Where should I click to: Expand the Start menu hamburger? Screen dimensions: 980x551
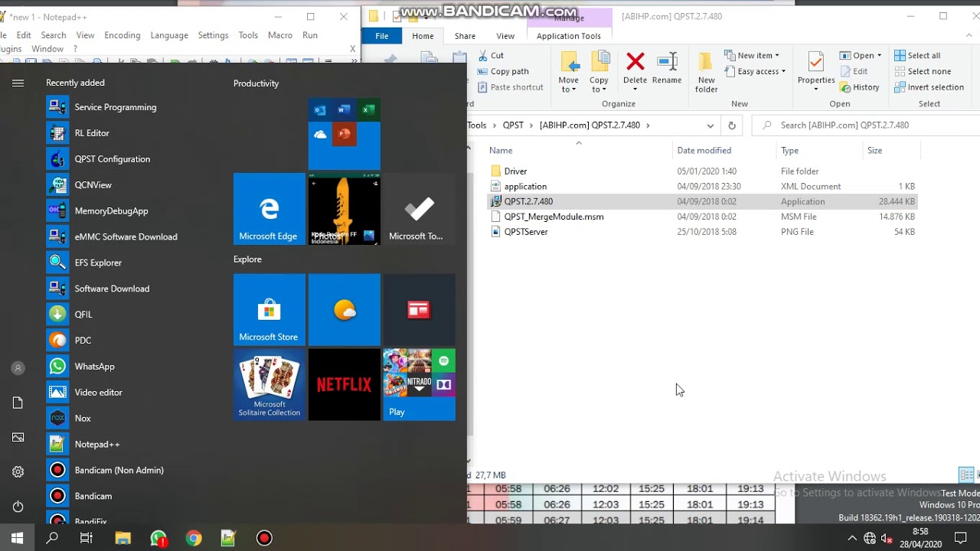18,83
